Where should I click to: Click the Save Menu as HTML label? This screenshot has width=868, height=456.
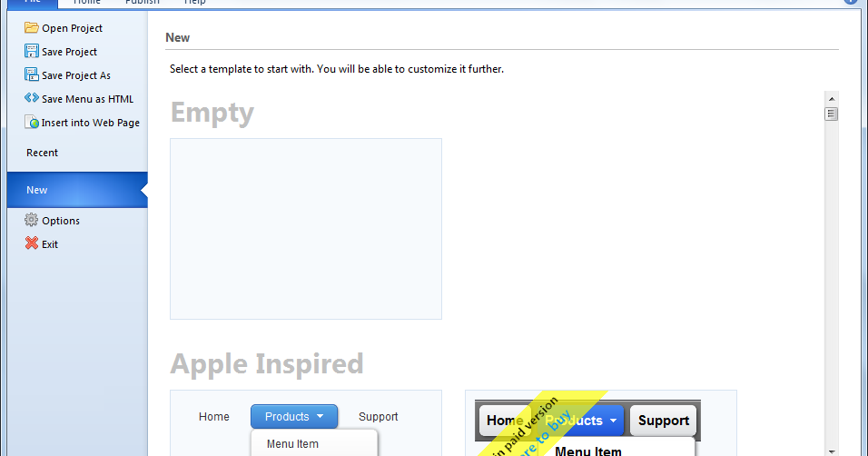click(x=87, y=99)
